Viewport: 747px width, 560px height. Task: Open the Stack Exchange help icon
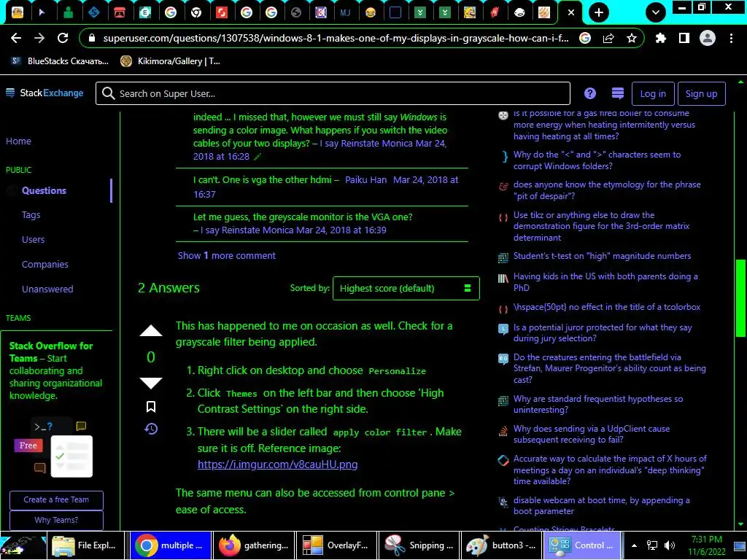pyautogui.click(x=589, y=93)
